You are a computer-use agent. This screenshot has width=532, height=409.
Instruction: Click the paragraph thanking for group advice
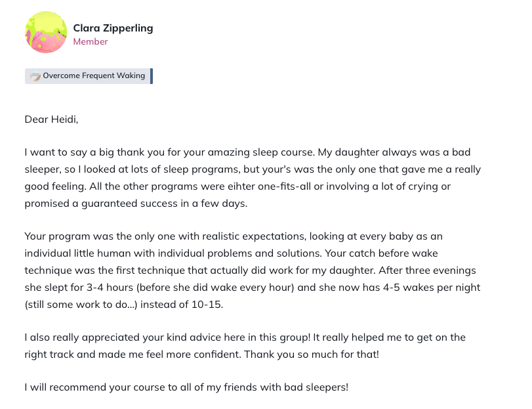[x=246, y=345]
